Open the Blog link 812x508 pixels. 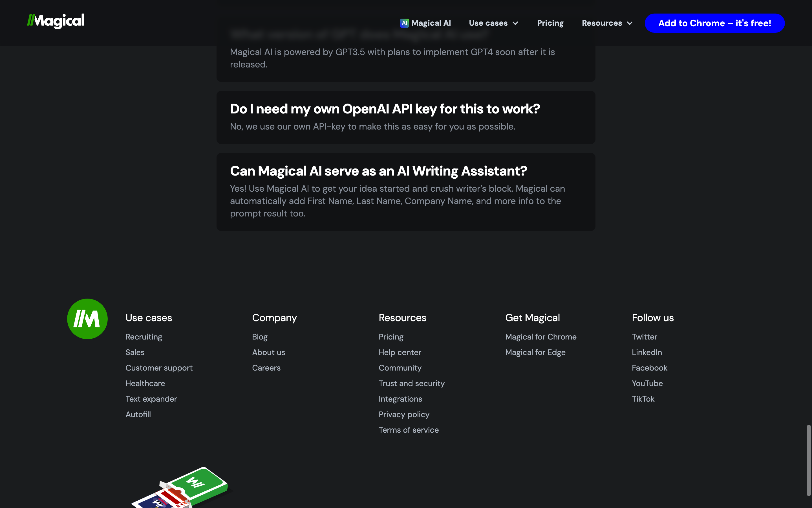coord(260,337)
